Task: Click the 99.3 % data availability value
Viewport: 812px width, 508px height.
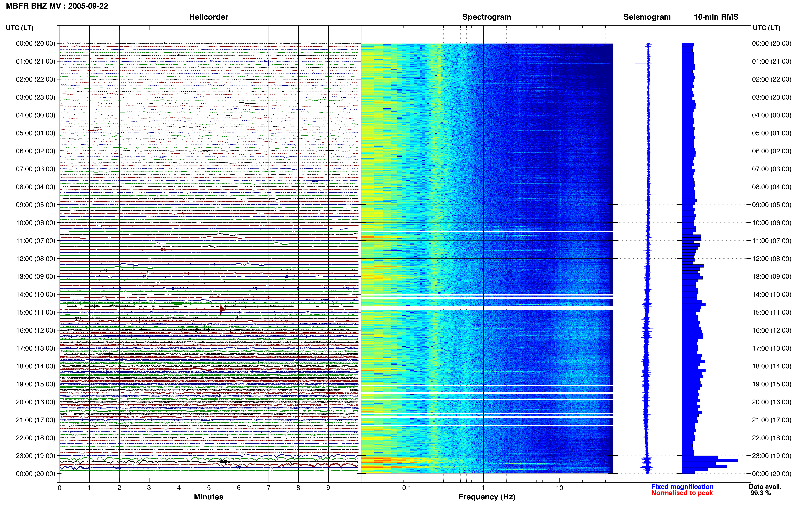Action: click(x=761, y=493)
